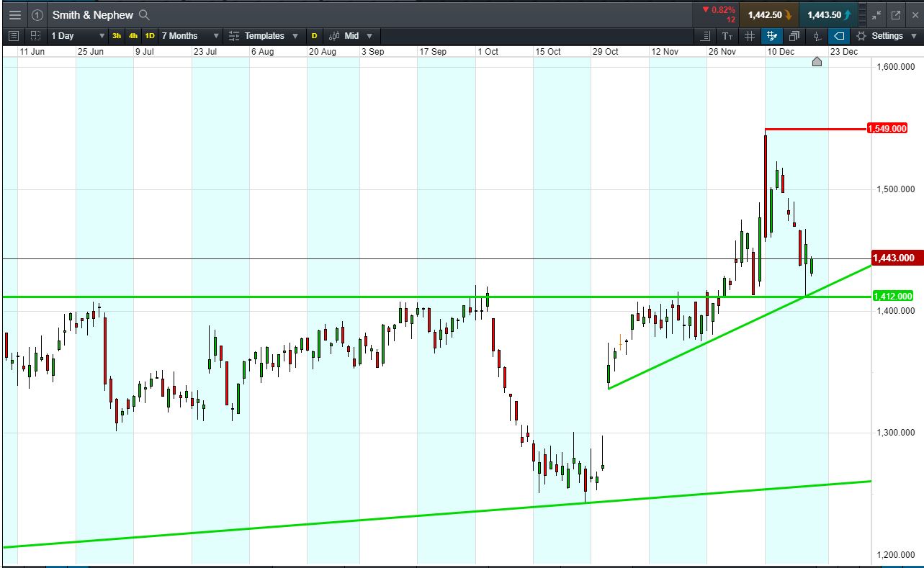Open the chart list panel icon

(x=14, y=36)
